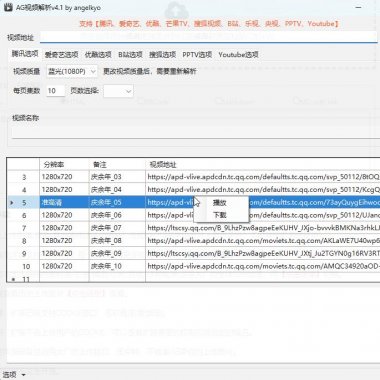Click the ltscsy.qq.com URL cell in row 7
Viewport: 380px width, 380px height.
(x=262, y=228)
